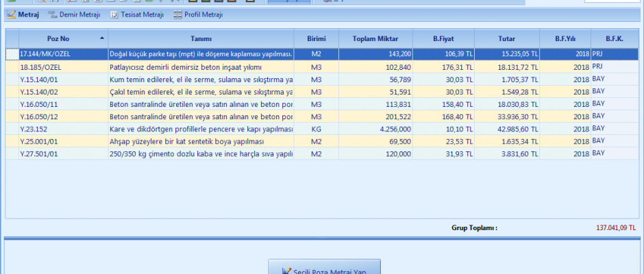Click the B.F.K. column header
Image resolution: width=644 pixels, height=274 pixels.
point(614,38)
